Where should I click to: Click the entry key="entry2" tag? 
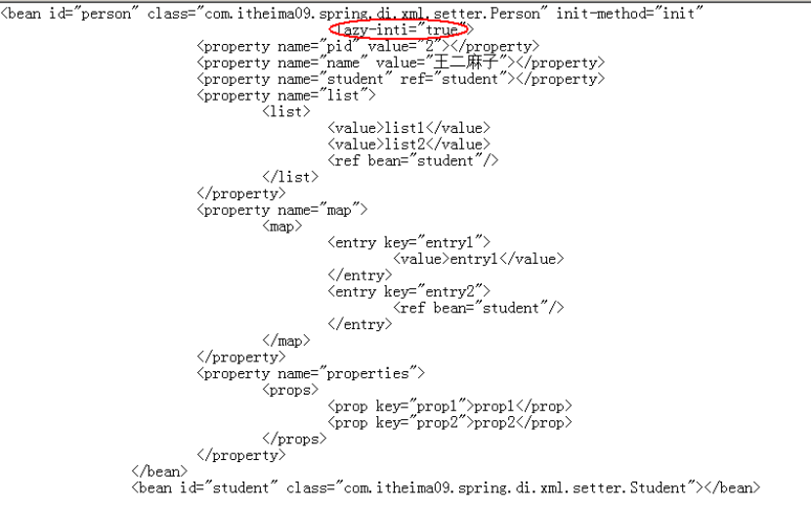coord(408,292)
